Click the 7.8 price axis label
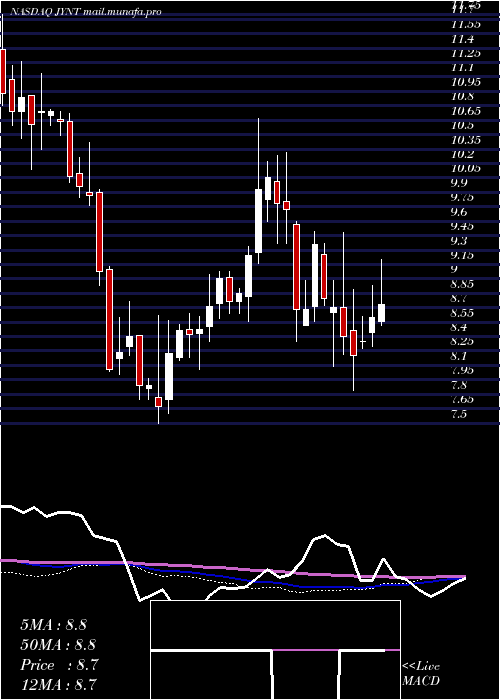The height and width of the screenshot is (700, 500). (460, 385)
